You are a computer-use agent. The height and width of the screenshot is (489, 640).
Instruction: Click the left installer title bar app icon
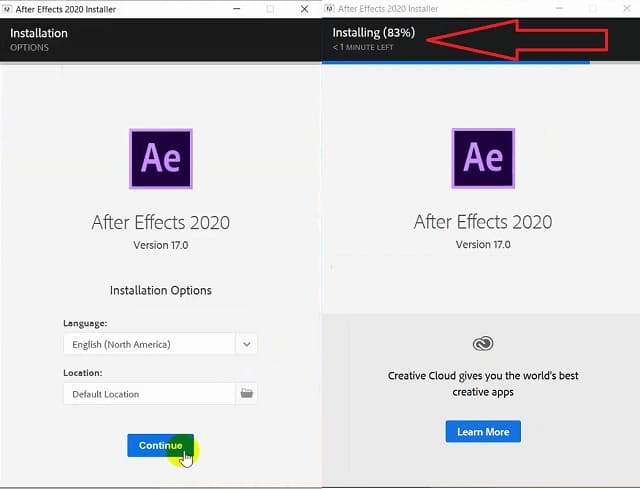click(x=7, y=9)
